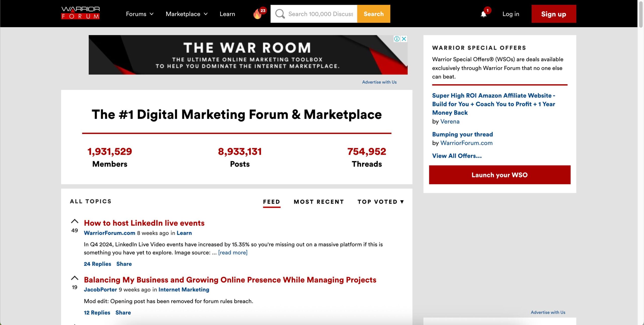
Task: Open The War Room banner ad
Action: tap(248, 55)
